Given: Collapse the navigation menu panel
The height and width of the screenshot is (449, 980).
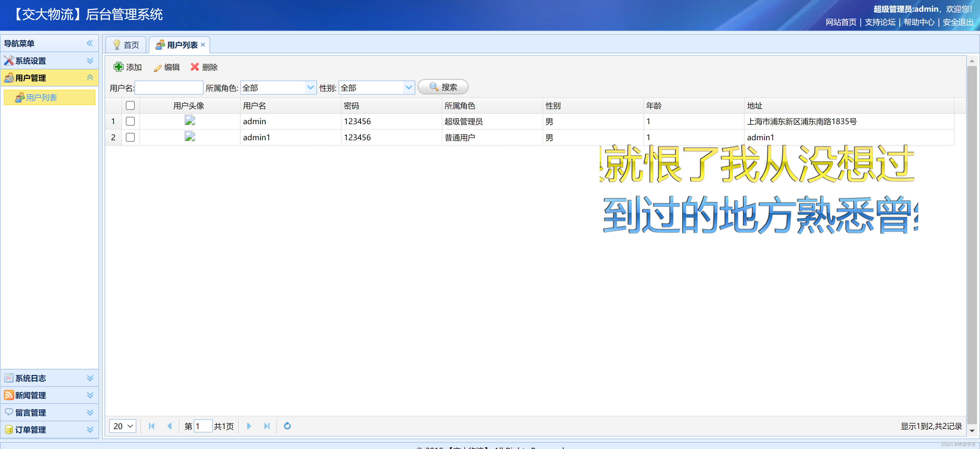Looking at the screenshot, I should click(x=90, y=43).
